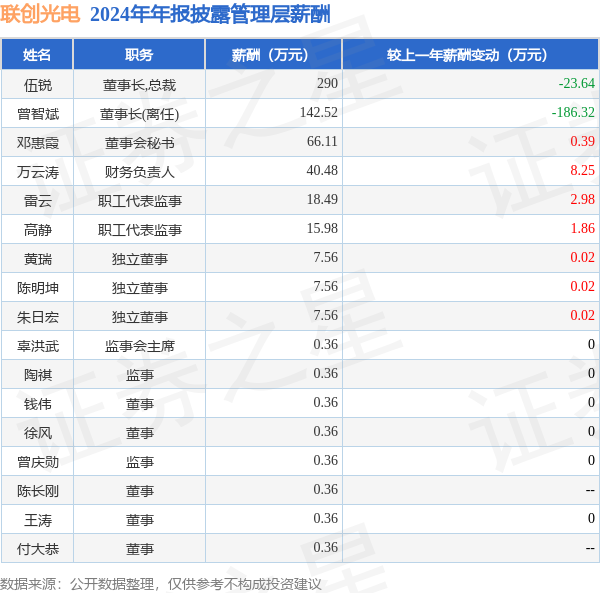Image resolution: width=600 pixels, height=593 pixels.
Task: Click the name 朱日宏
Action: 38,317
